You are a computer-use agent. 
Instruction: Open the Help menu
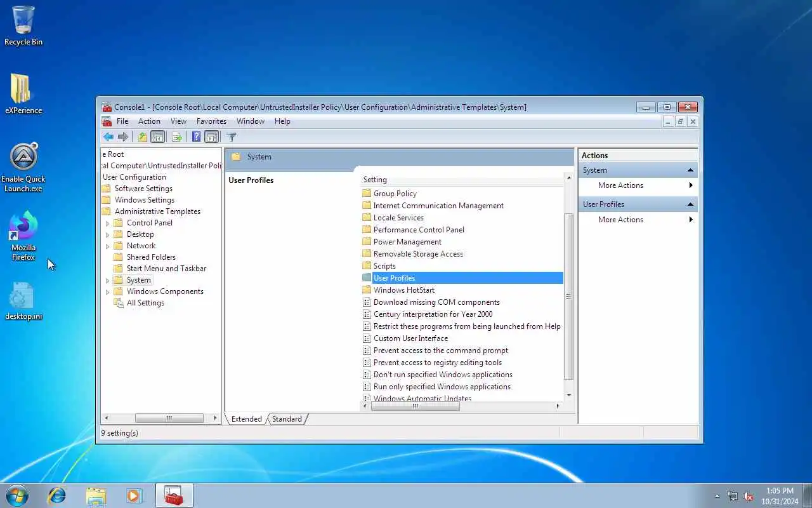tap(282, 121)
